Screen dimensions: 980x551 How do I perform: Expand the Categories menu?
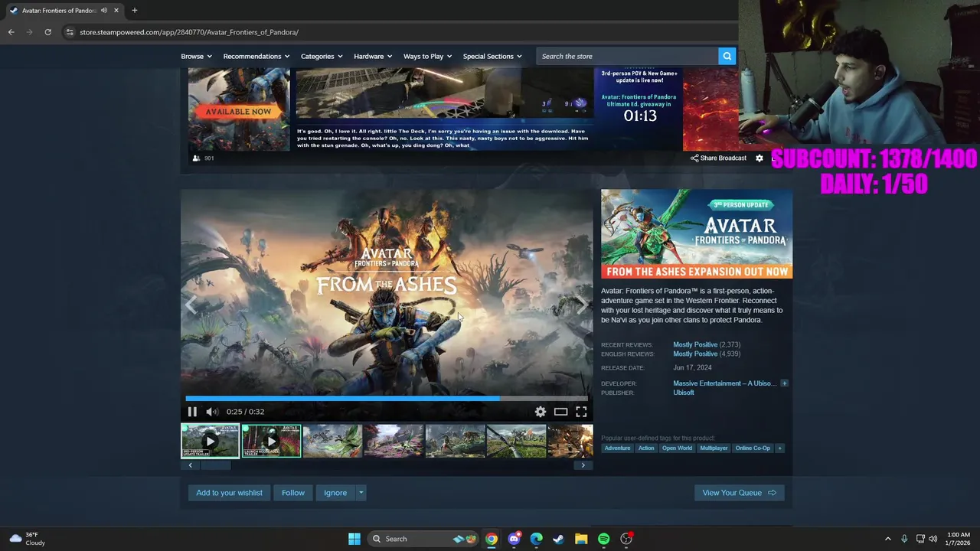click(x=322, y=56)
